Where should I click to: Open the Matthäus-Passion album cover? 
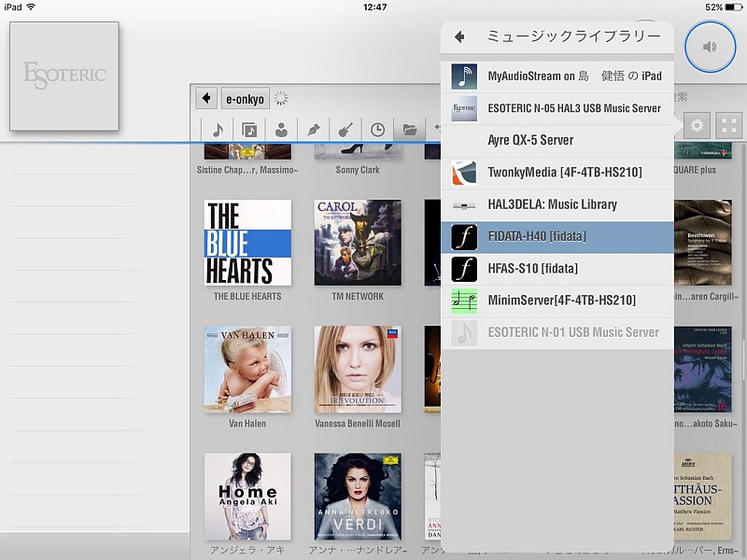coord(703,497)
